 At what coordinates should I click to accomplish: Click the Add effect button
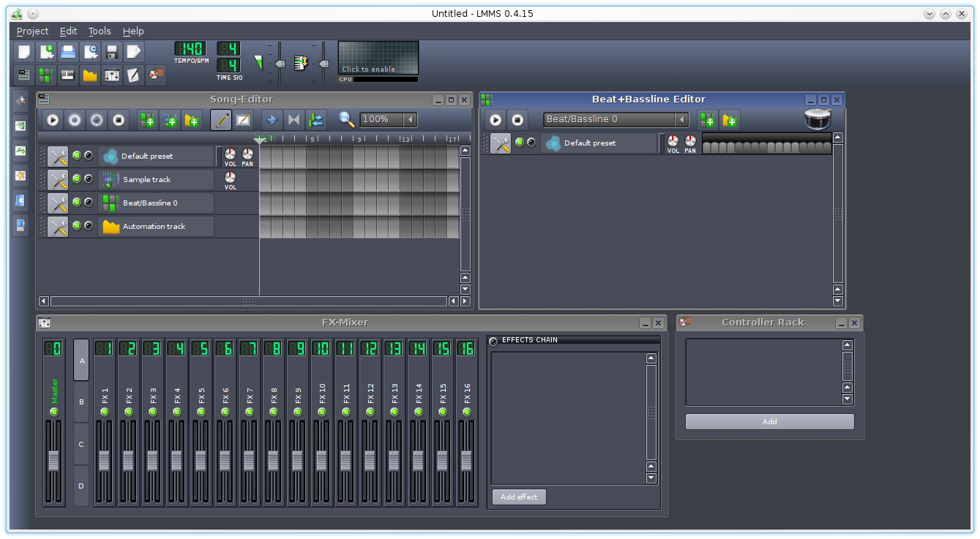519,497
